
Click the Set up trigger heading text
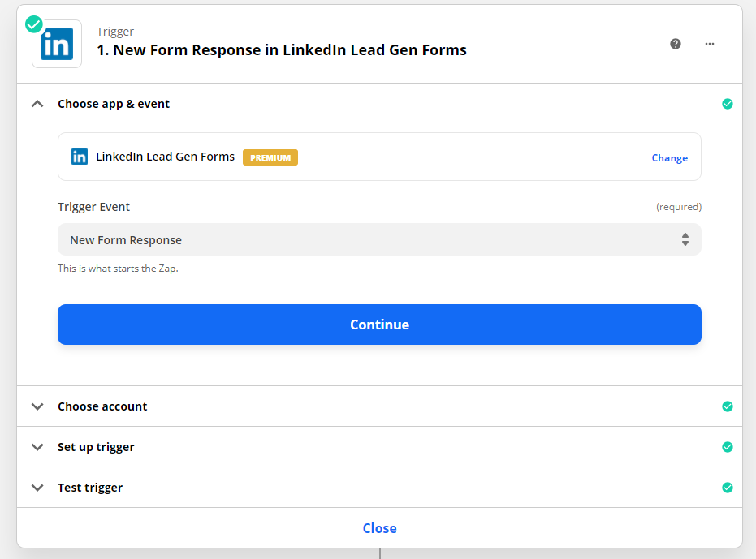click(x=96, y=447)
